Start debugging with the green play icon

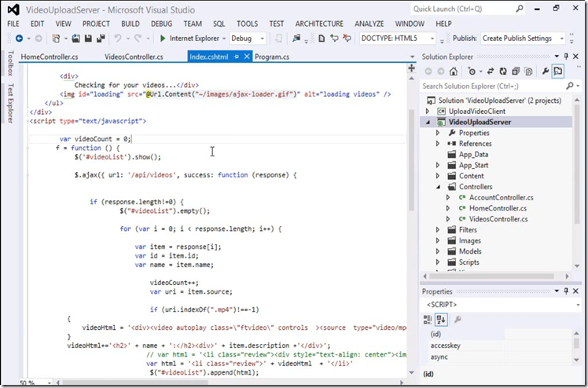[x=163, y=38]
